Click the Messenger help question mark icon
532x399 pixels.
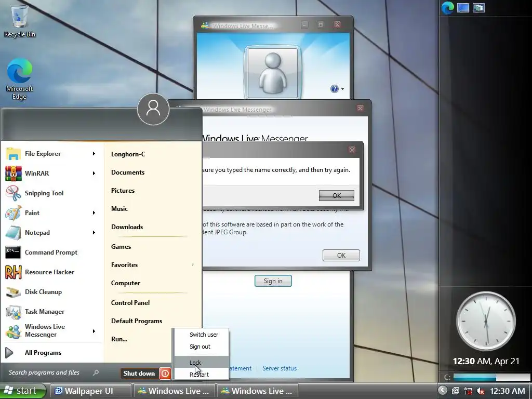coord(334,89)
